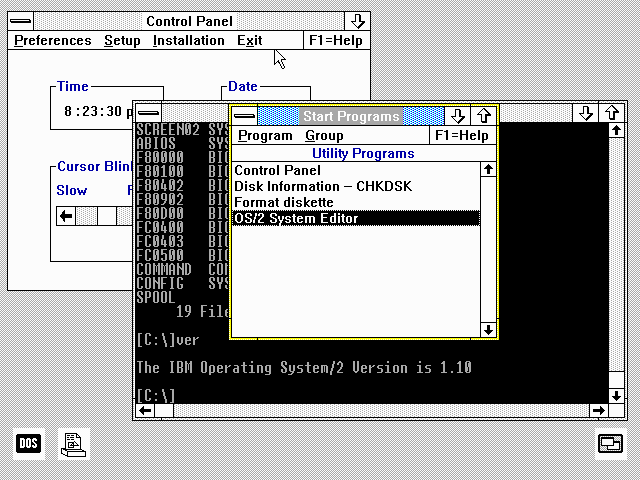This screenshot has height=480, width=640.
Task: Click the command window right scroll arrow
Action: 598,410
